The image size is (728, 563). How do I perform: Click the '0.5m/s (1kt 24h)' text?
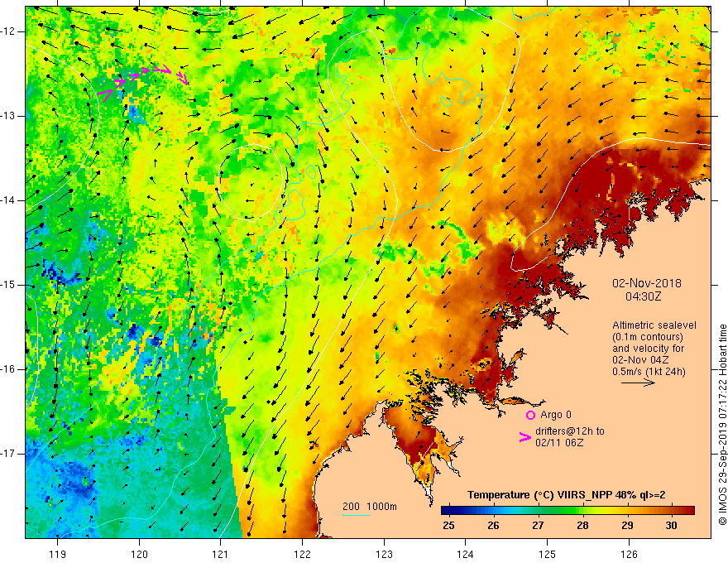pos(649,372)
